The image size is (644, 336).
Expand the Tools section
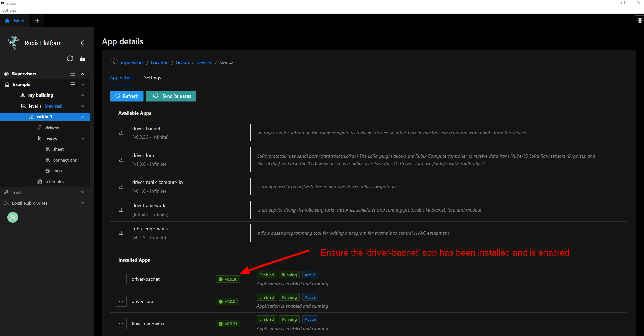(83, 192)
